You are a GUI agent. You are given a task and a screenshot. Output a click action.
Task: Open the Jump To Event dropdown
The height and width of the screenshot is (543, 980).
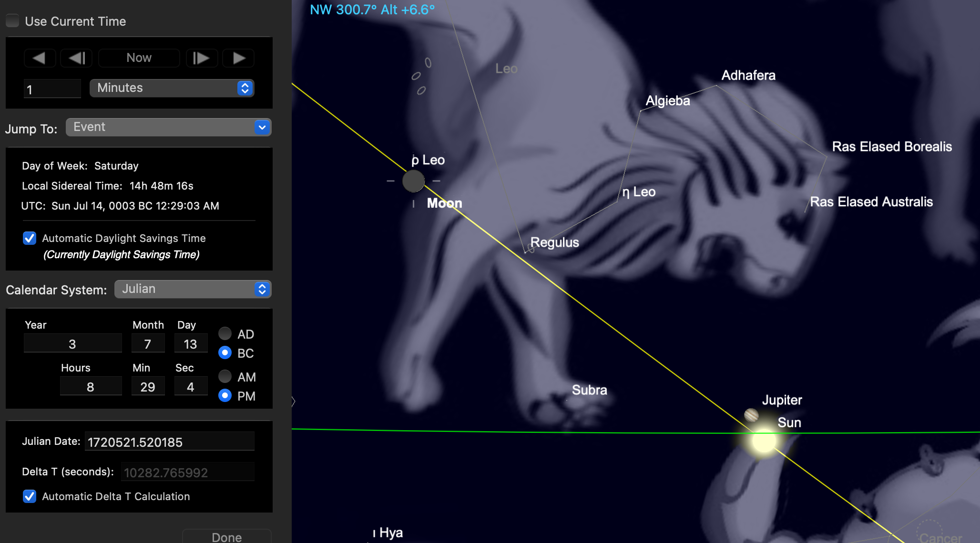click(168, 127)
